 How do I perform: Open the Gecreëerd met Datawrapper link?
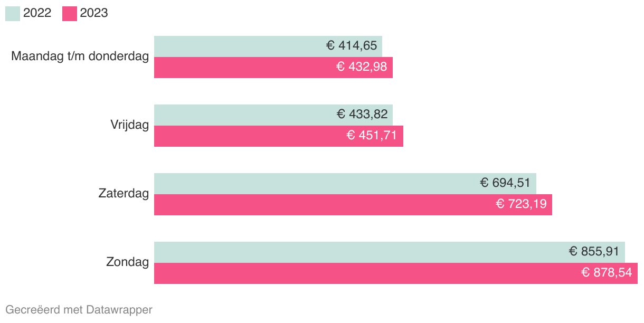(x=79, y=310)
